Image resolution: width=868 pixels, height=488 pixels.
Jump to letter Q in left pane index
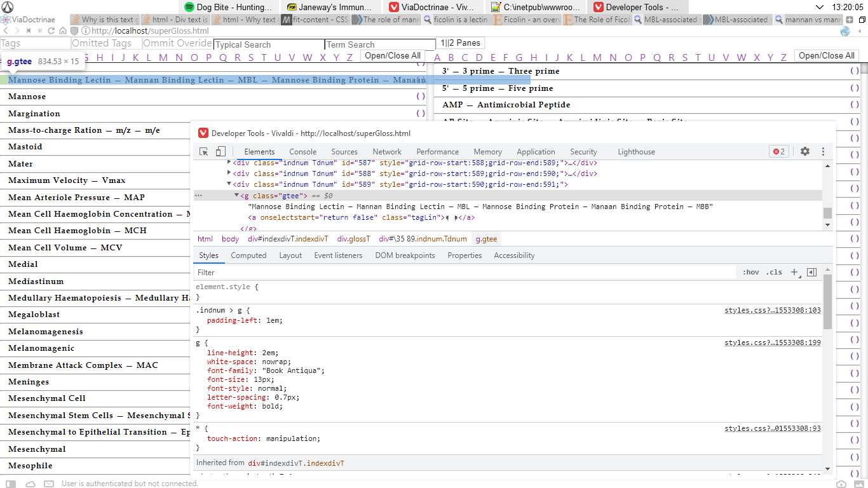point(223,58)
